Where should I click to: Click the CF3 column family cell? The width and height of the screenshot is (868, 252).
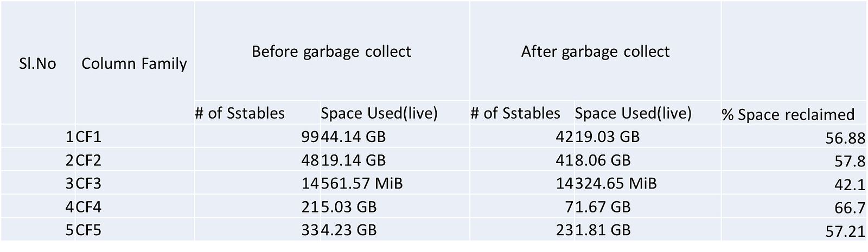(88, 184)
